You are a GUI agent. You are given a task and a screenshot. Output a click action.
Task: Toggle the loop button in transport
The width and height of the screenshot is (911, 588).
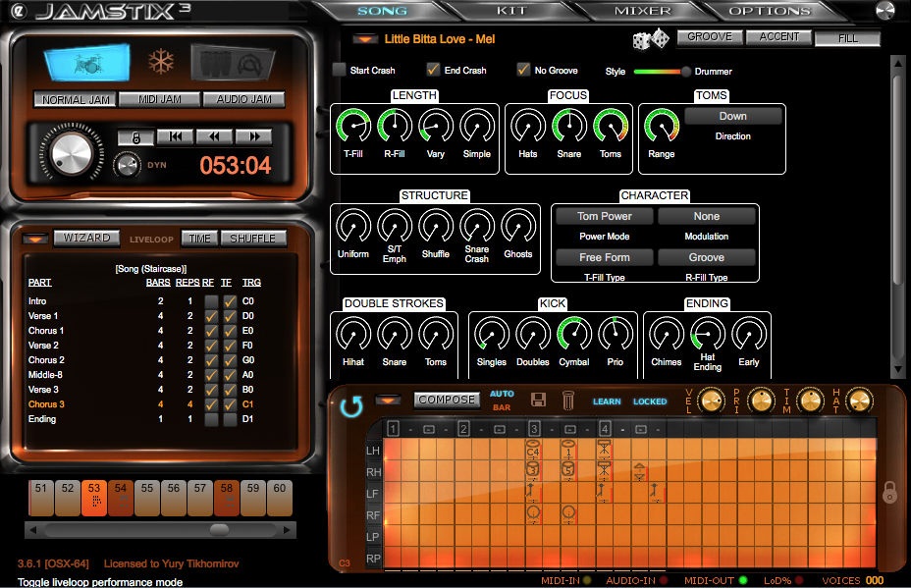coord(135,137)
